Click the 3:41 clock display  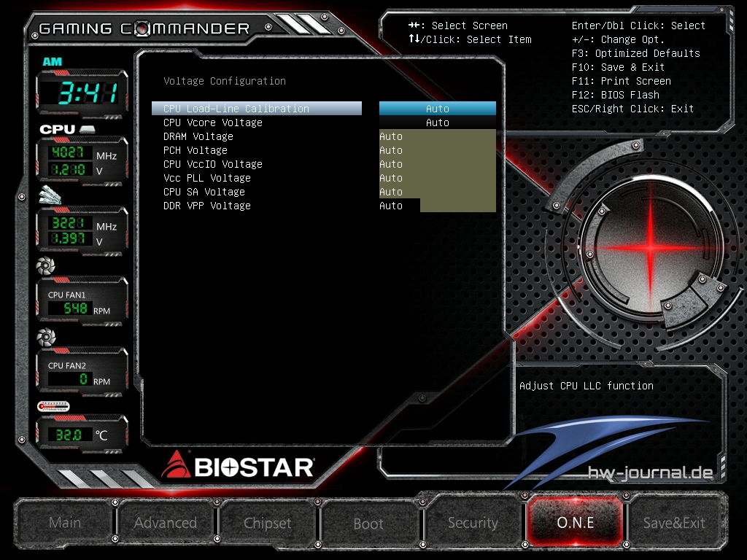coord(88,93)
